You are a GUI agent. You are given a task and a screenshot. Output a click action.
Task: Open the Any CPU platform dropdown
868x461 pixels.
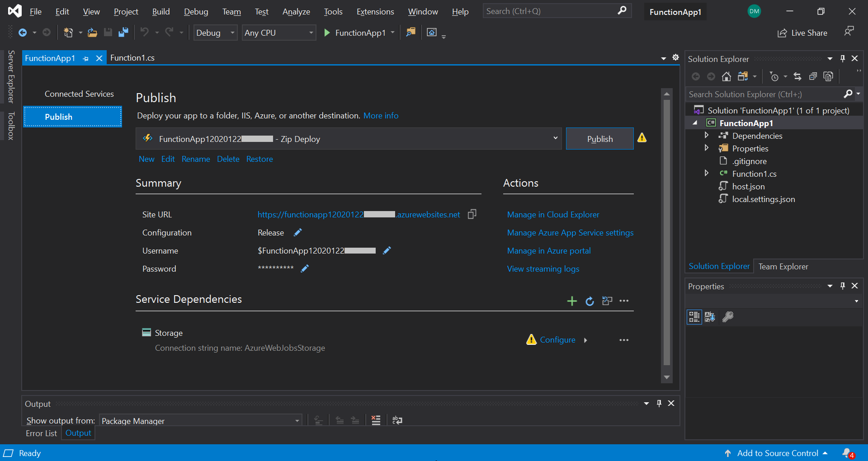[279, 33]
